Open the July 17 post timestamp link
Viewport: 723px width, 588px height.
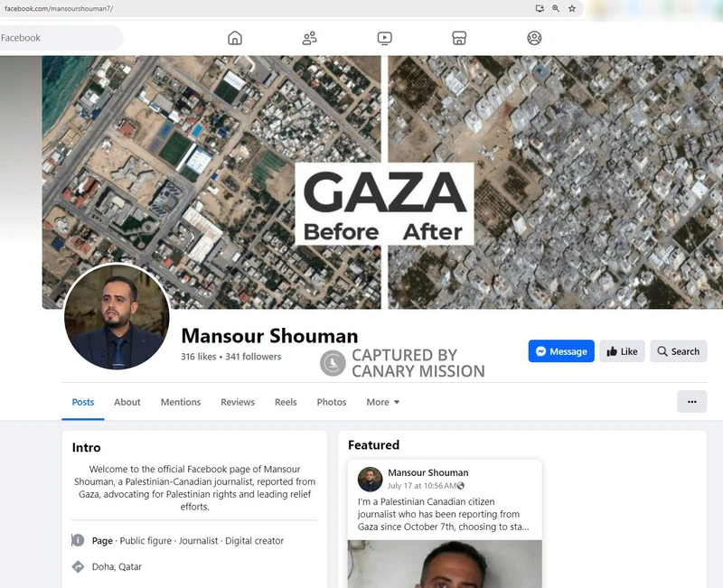(x=421, y=486)
